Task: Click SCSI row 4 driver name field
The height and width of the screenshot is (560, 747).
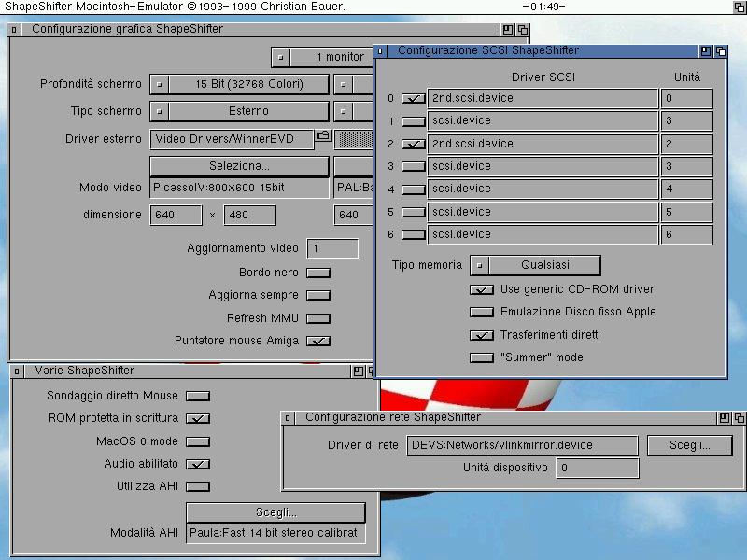Action: click(543, 189)
